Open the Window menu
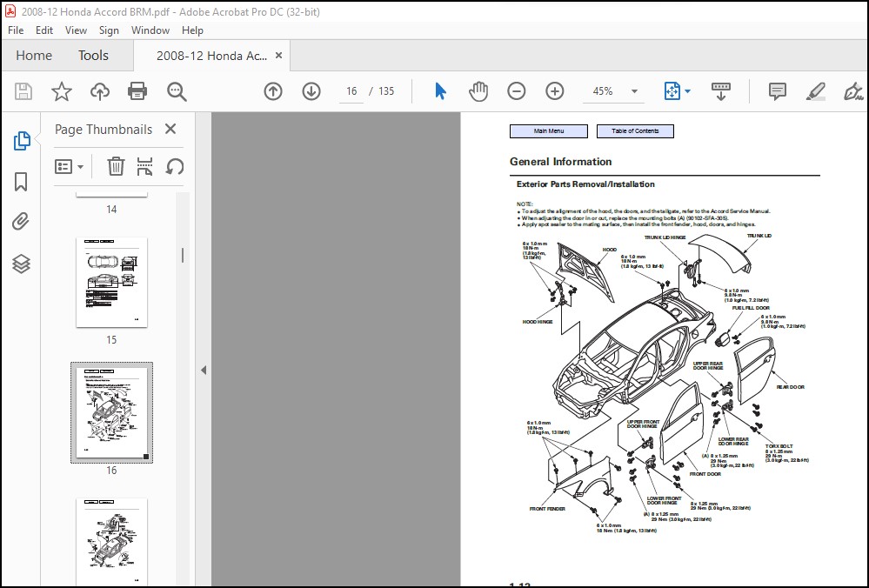This screenshot has height=588, width=869. click(x=150, y=30)
